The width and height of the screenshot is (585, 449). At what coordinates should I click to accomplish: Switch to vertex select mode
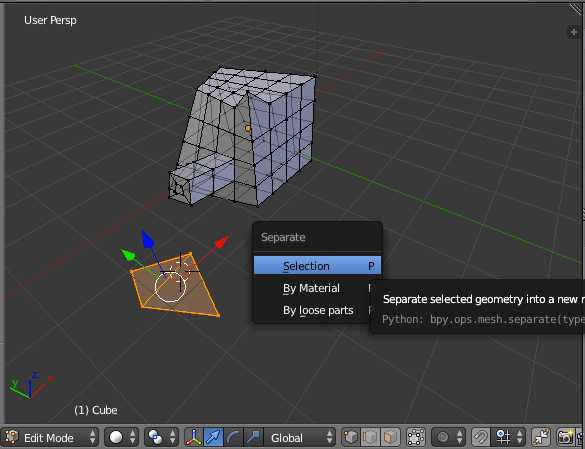point(351,437)
